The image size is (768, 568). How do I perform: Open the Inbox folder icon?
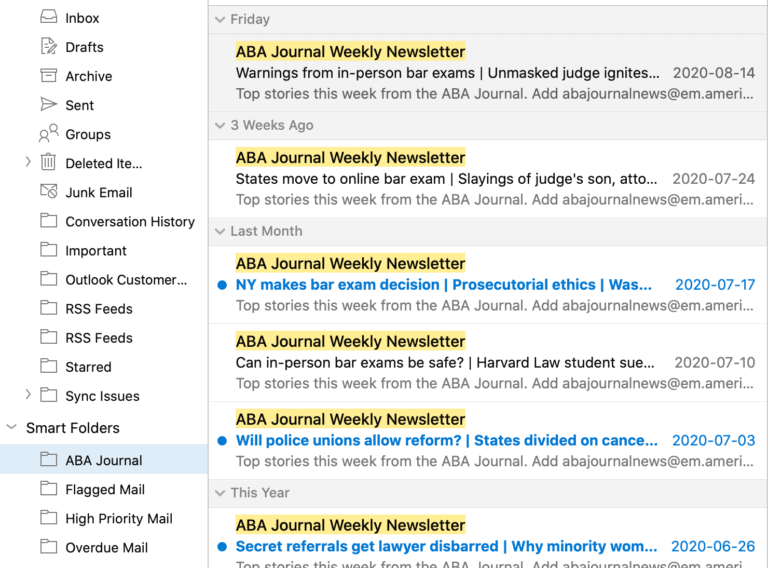pyautogui.click(x=48, y=17)
